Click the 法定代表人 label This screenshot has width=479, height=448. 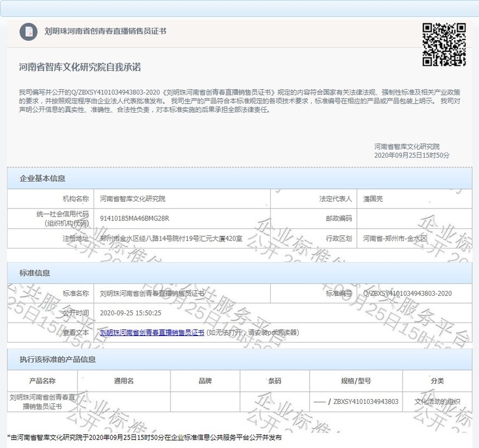click(335, 199)
